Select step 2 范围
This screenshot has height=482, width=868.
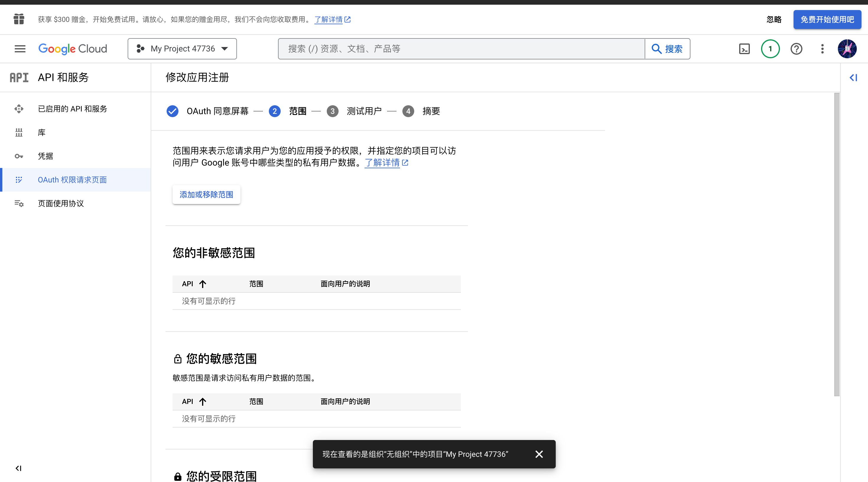pyautogui.click(x=288, y=111)
